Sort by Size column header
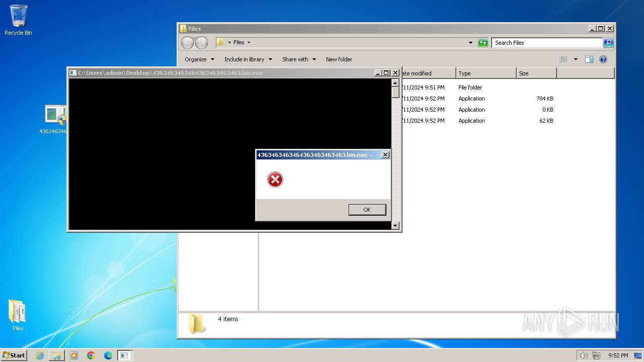Image resolution: width=644 pixels, height=362 pixels. (536, 73)
